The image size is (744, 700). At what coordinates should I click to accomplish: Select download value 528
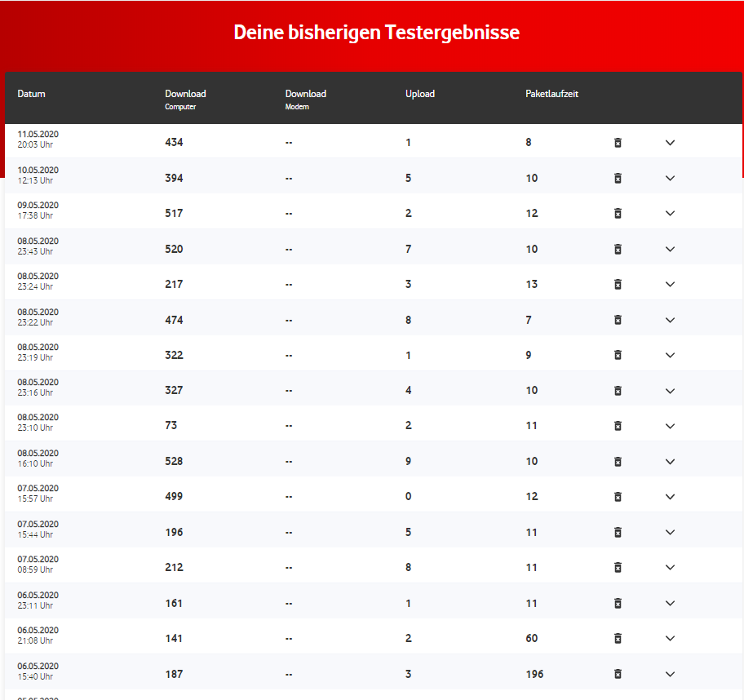pos(174,461)
